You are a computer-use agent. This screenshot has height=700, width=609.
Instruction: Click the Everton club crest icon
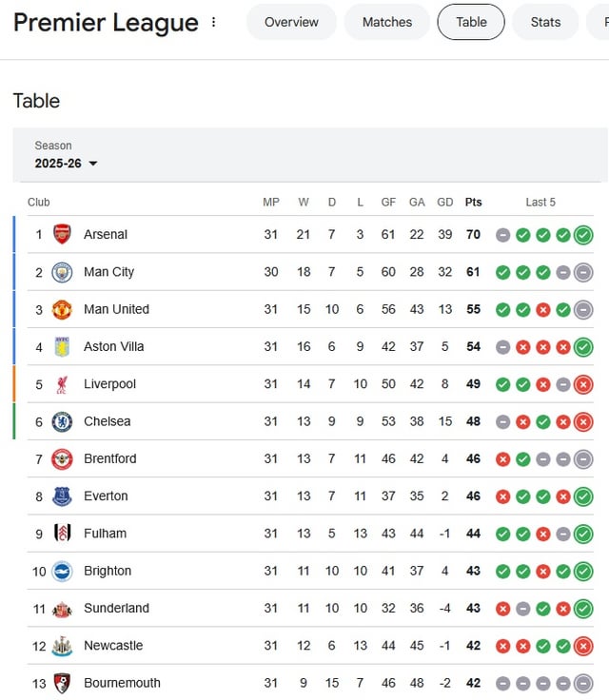point(62,496)
